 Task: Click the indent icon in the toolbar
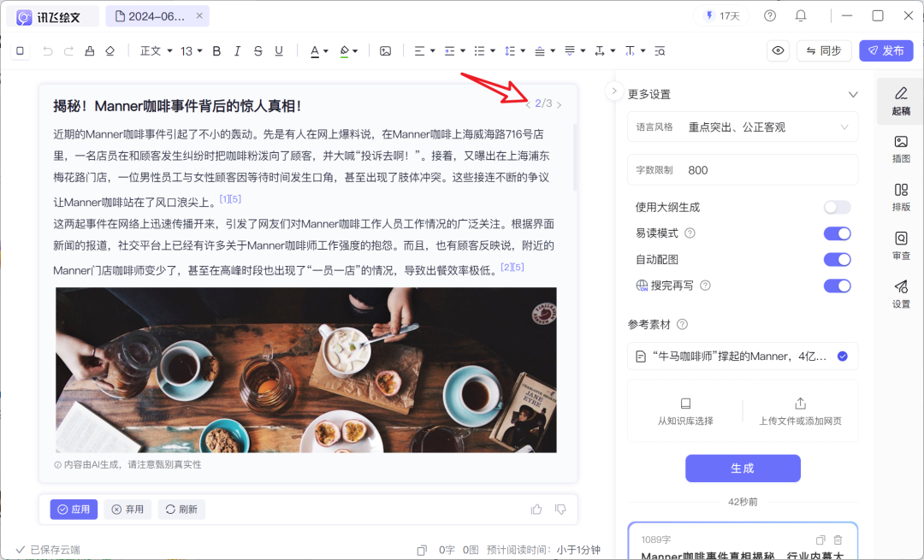coord(450,51)
